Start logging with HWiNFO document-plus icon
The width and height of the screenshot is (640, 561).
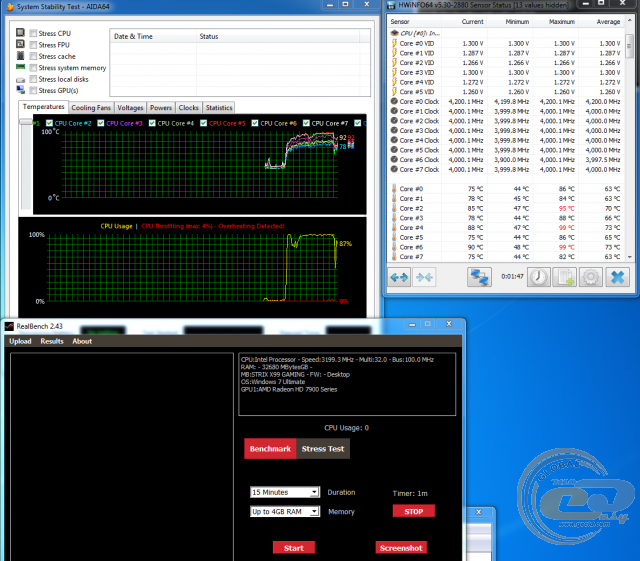(x=564, y=277)
